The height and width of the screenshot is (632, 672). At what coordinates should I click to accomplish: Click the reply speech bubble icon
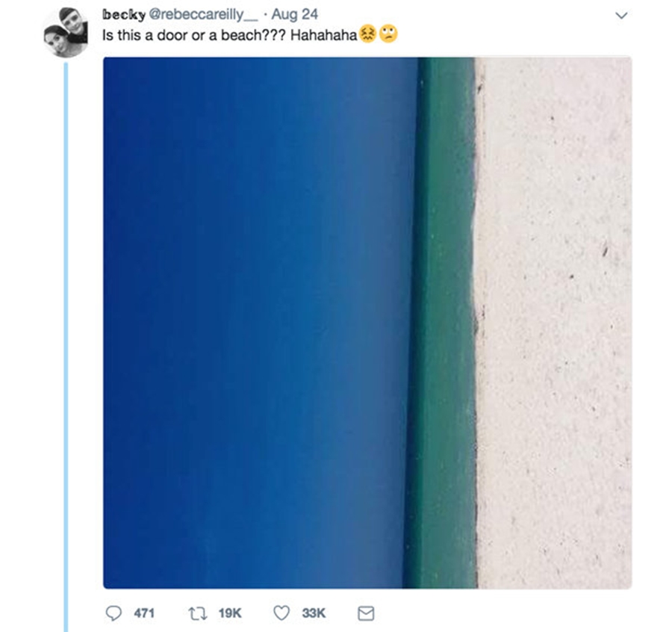click(113, 613)
